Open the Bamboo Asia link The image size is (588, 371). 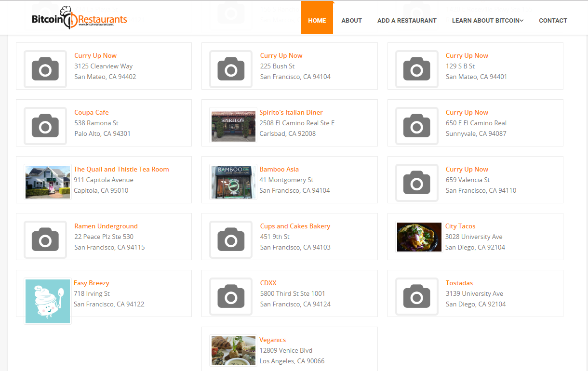(x=279, y=169)
